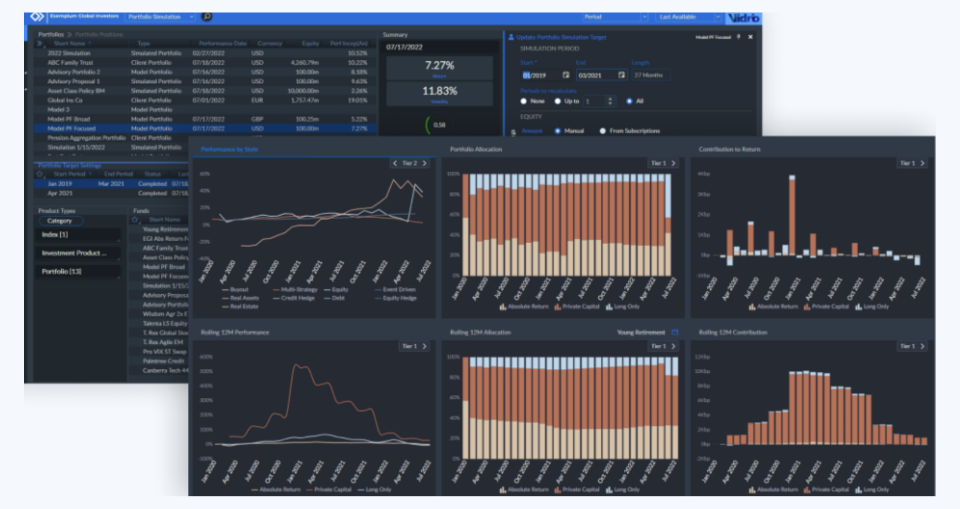The height and width of the screenshot is (509, 960).
Task: Switch to the Performance by Style tab
Action: point(230,149)
